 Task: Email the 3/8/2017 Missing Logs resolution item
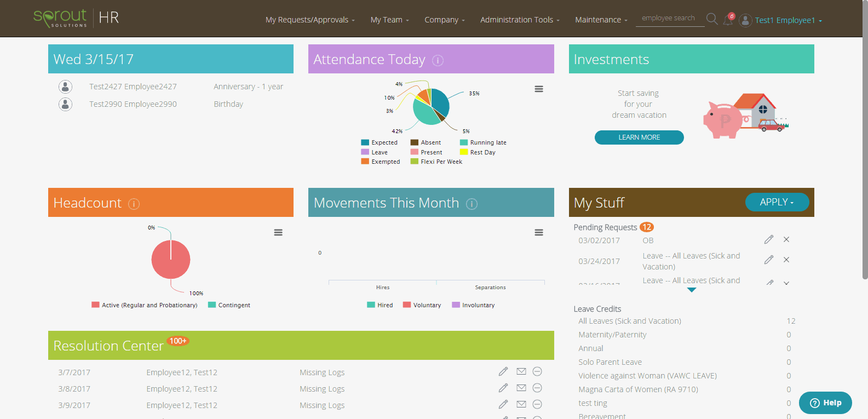tap(521, 388)
